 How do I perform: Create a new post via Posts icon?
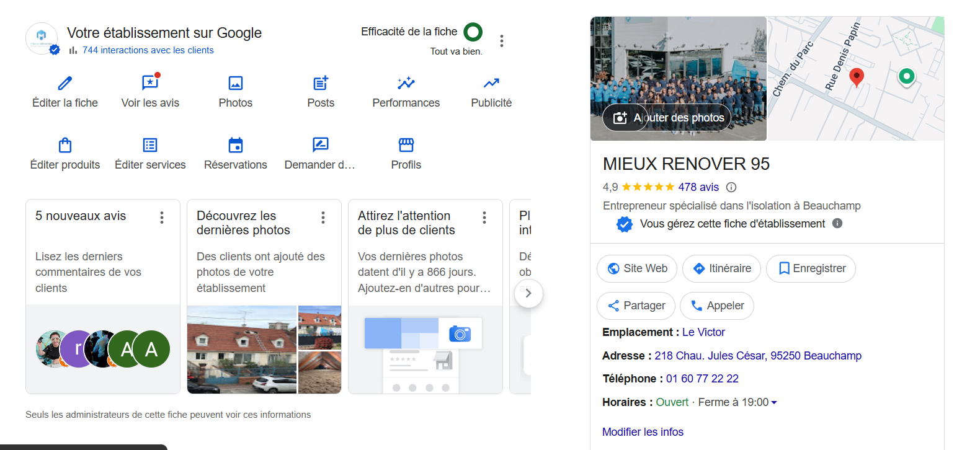pos(321,83)
